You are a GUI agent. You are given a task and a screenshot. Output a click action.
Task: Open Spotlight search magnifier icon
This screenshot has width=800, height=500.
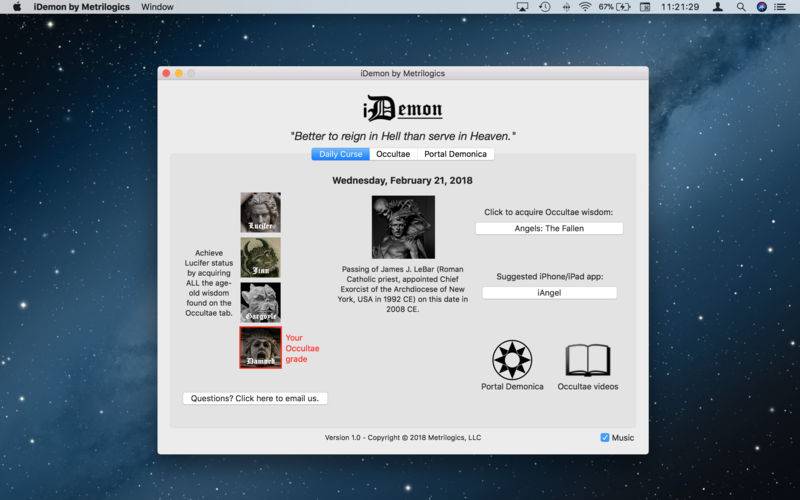741,7
